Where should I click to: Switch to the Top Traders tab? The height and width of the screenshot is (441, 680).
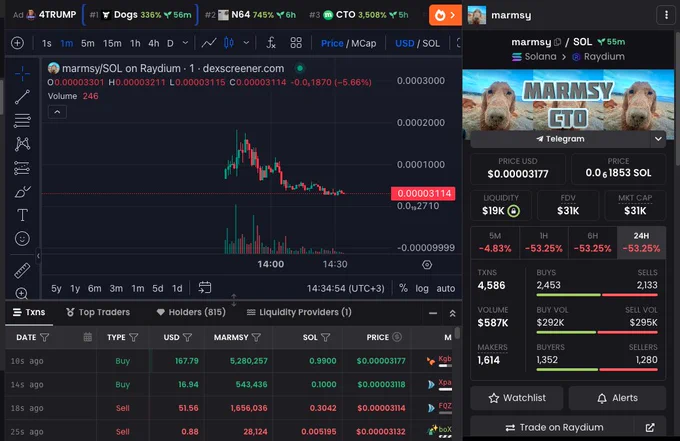pyautogui.click(x=98, y=312)
